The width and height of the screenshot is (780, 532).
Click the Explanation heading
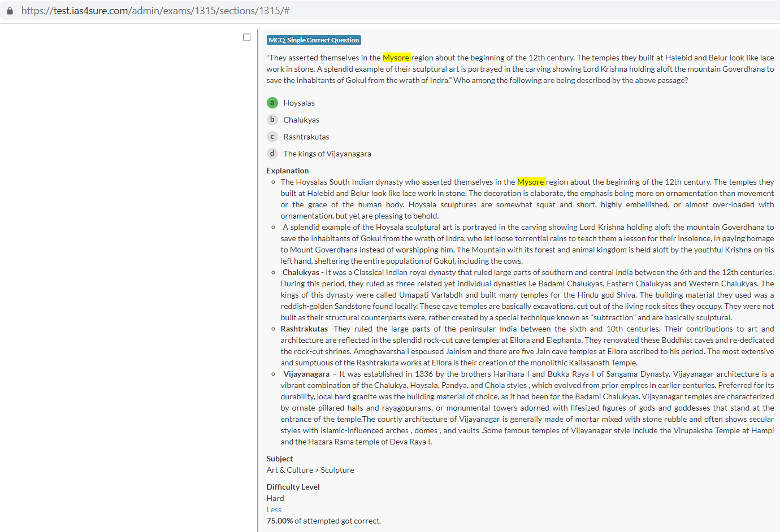(x=288, y=171)
